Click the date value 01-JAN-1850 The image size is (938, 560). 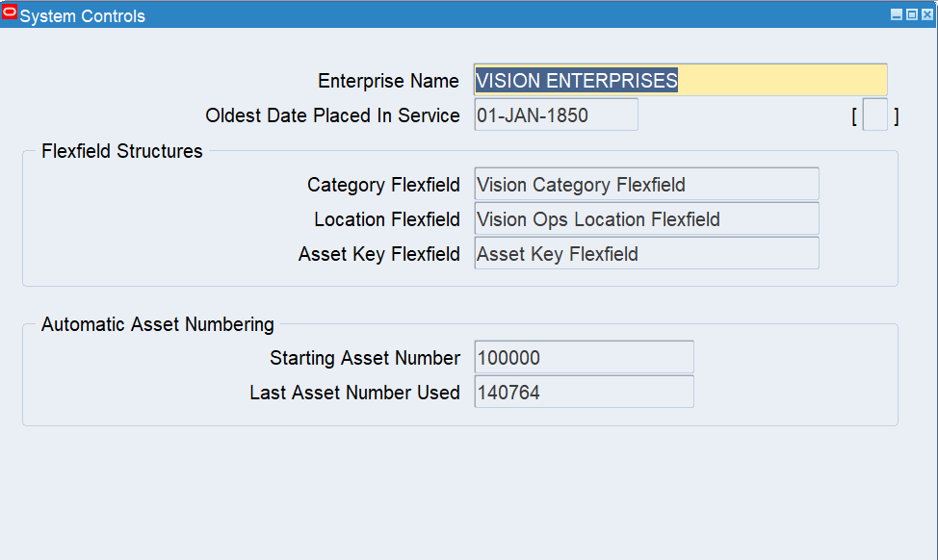pyautogui.click(x=519, y=114)
